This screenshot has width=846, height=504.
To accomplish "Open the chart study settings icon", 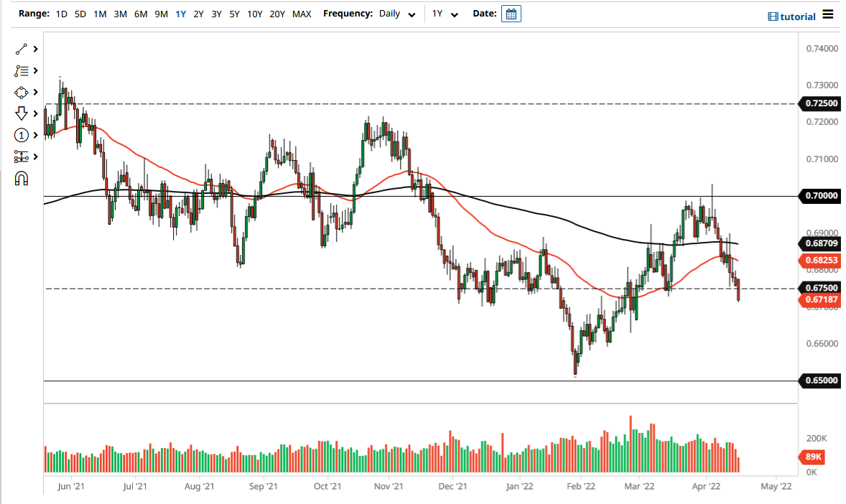I will (x=21, y=157).
